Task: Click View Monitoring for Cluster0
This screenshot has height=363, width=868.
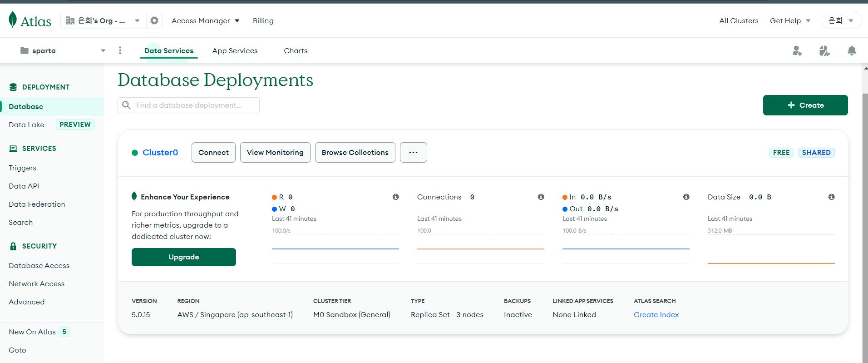Action: coord(275,153)
